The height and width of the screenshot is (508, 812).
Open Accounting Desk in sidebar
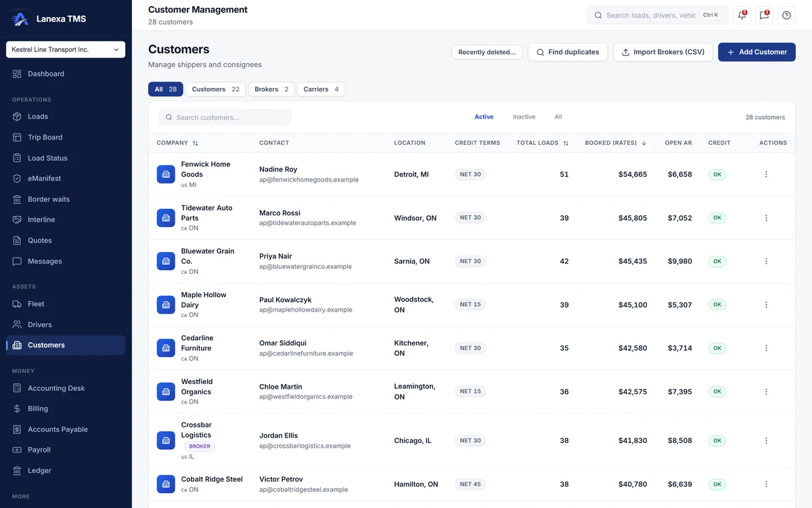pos(66,388)
